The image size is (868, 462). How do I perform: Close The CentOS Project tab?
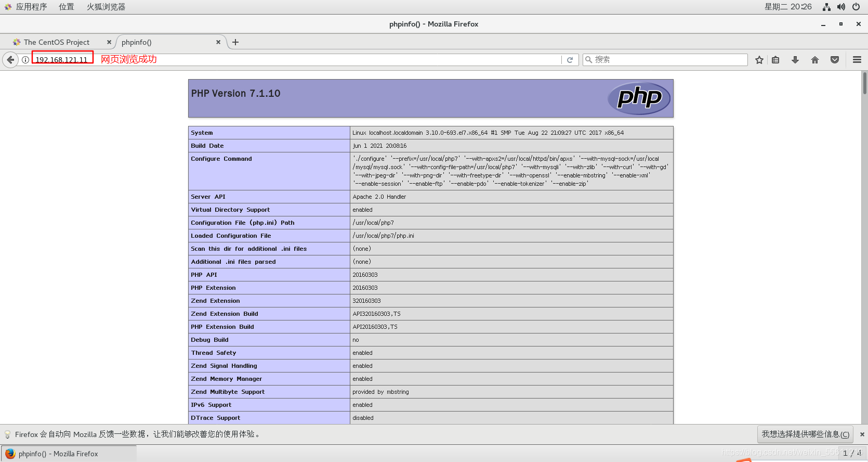coord(109,42)
